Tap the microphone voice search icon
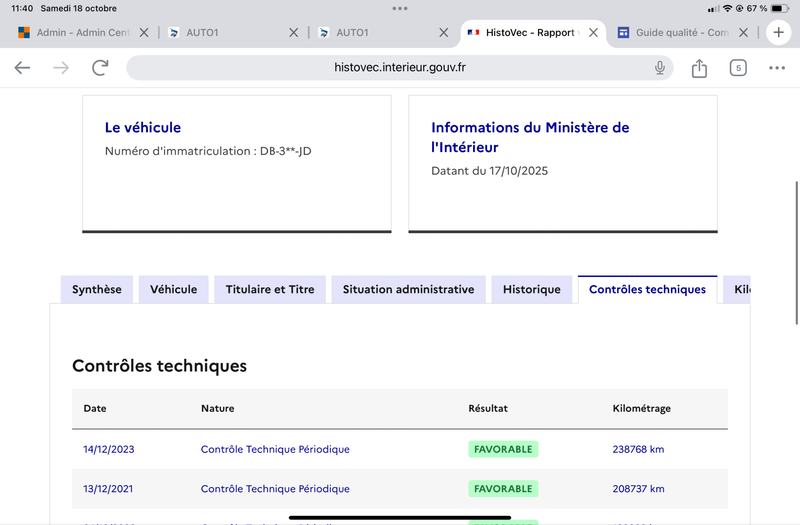800x525 pixels. (x=660, y=68)
